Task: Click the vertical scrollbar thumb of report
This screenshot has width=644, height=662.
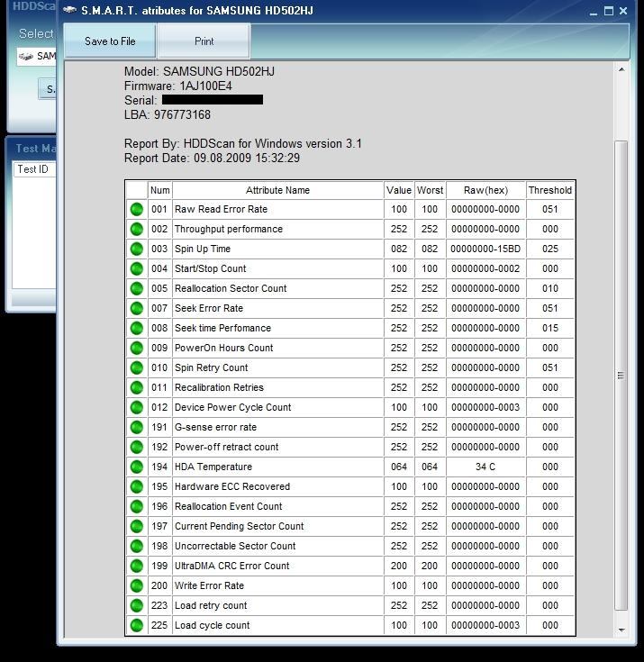Action: coord(621,376)
